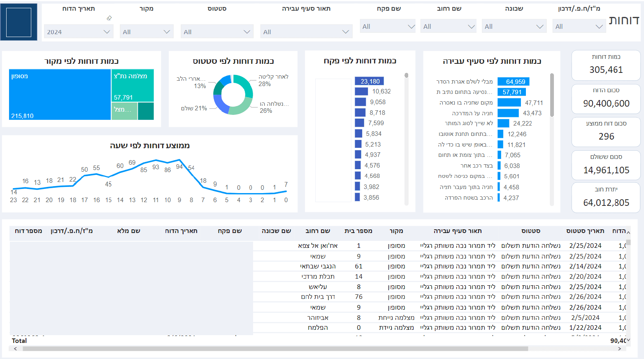Open the סטטוס slicer dropdown
This screenshot has height=359, width=644.
217,32
